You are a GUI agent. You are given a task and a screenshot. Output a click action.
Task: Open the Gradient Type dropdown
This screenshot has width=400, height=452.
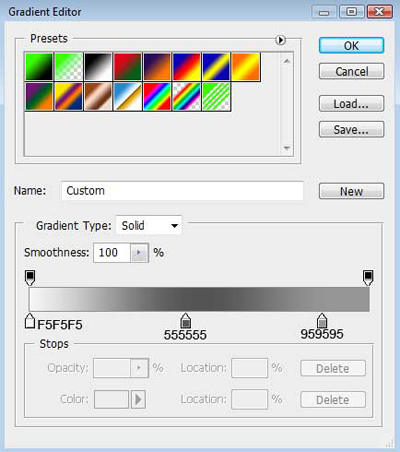coord(149,226)
